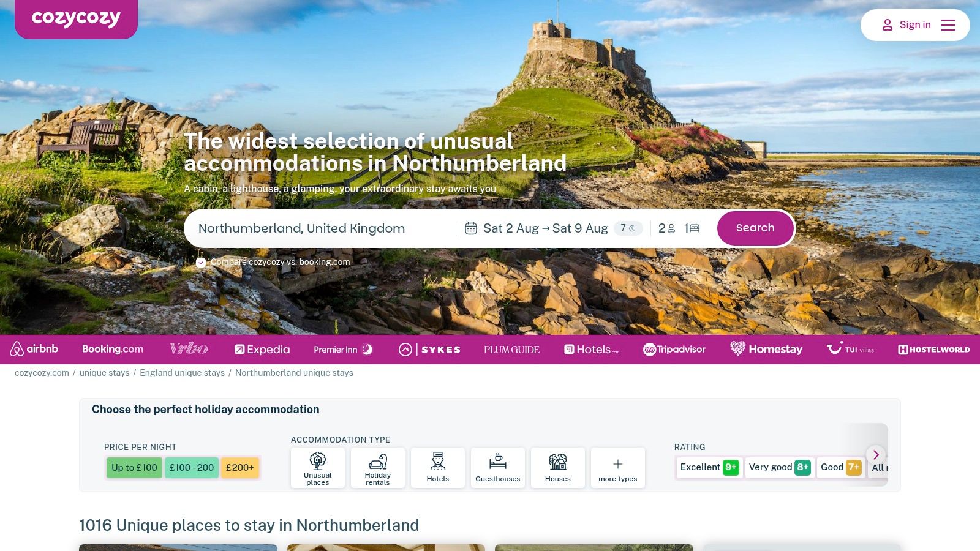Click the user profile icon
The image size is (980, 551).
click(x=887, y=25)
